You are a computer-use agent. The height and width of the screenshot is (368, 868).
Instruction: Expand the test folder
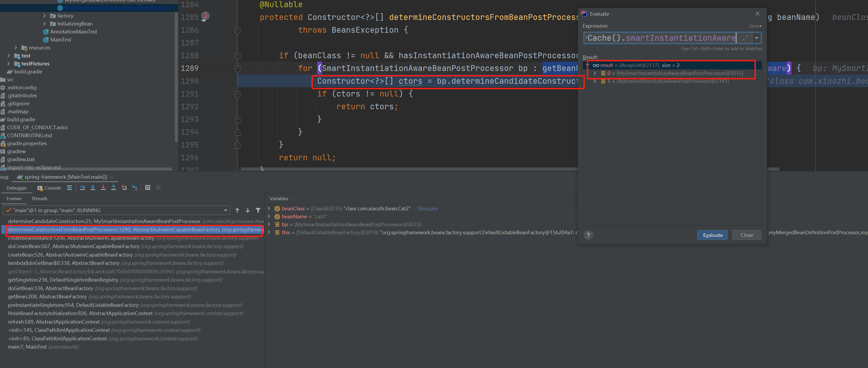[x=9, y=56]
